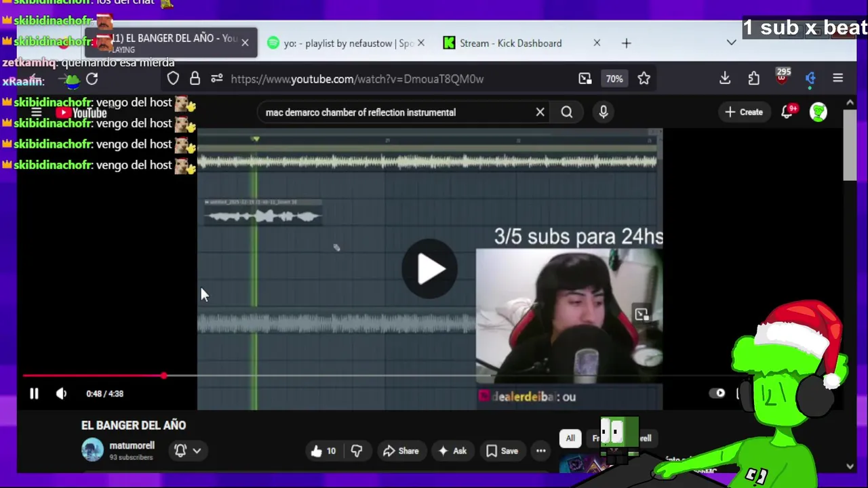Screen dimensions: 868x488
Task: Go to YouTube home via logo
Action: pyautogui.click(x=82, y=113)
